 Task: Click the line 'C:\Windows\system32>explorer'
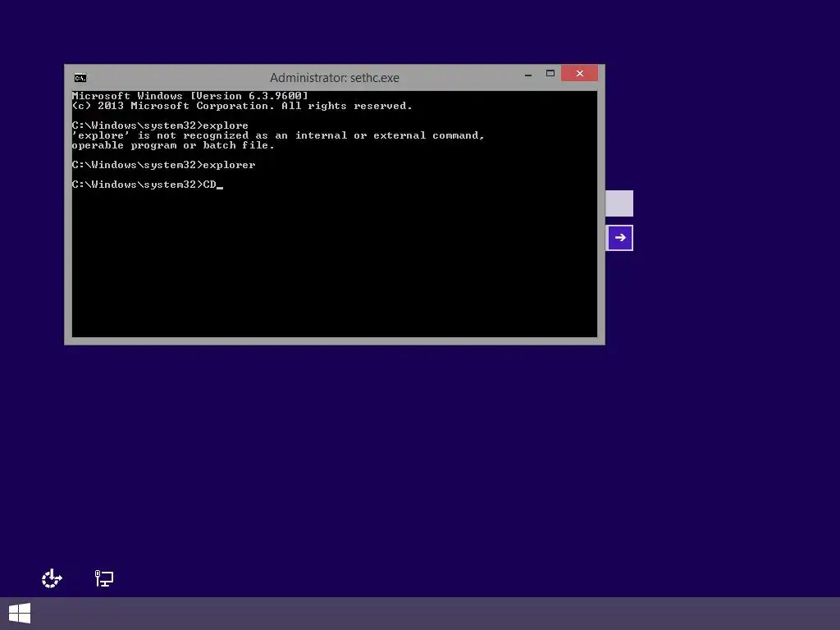pos(163,165)
